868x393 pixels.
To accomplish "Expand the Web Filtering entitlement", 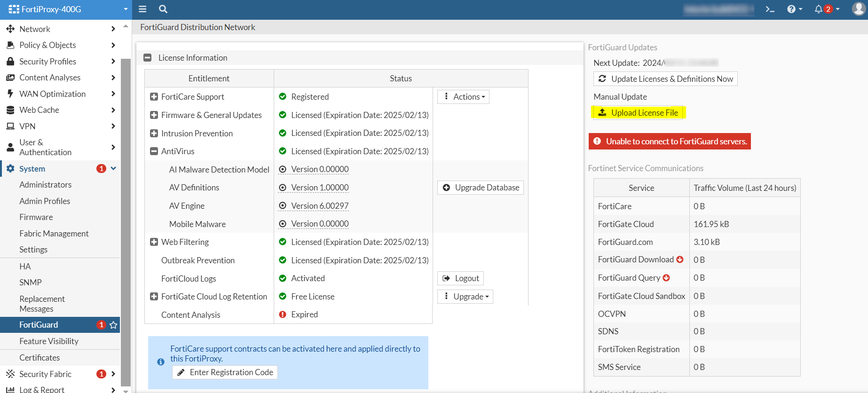I will (154, 242).
